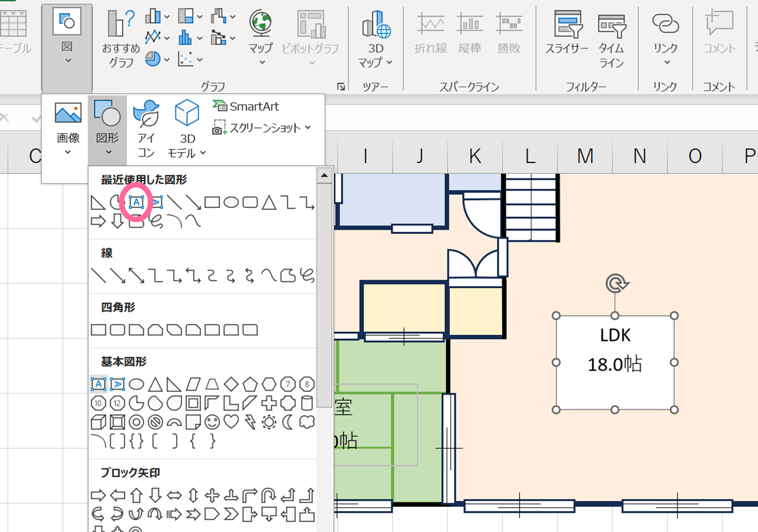Image resolution: width=758 pixels, height=532 pixels.
Task: Open the 3D モデル dropdown
Action: point(187,128)
